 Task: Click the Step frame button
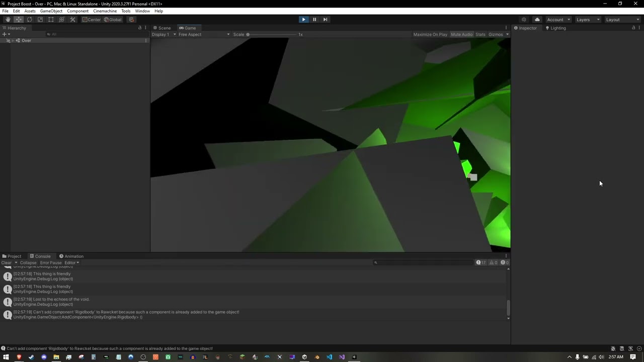(x=325, y=20)
